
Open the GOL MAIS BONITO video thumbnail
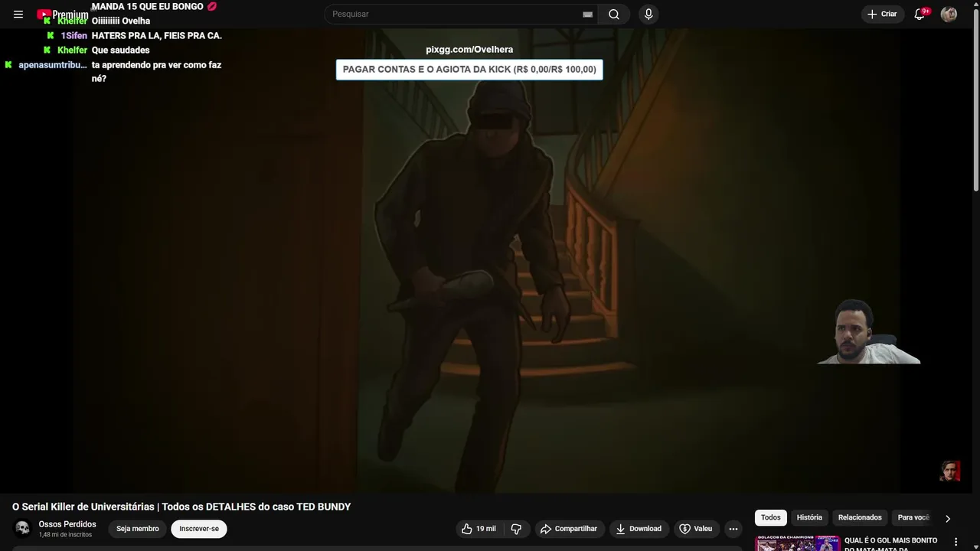pyautogui.click(x=797, y=543)
